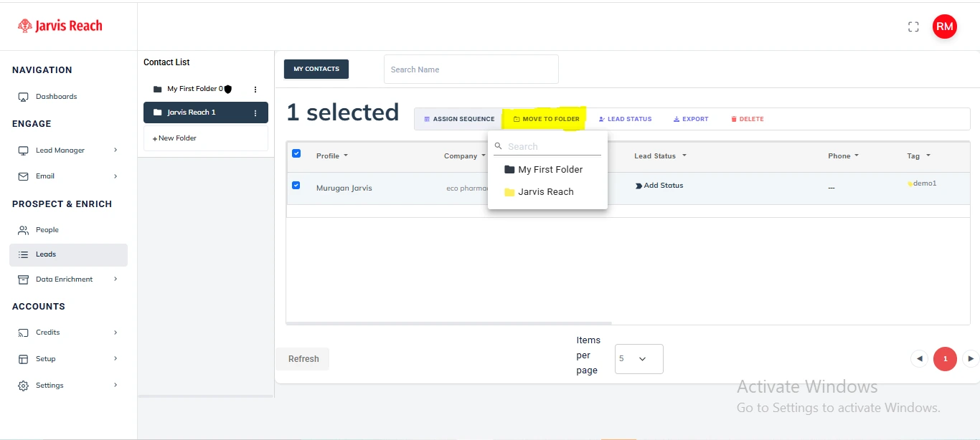Select My First Folder in move menu
980x440 pixels.
pos(550,170)
